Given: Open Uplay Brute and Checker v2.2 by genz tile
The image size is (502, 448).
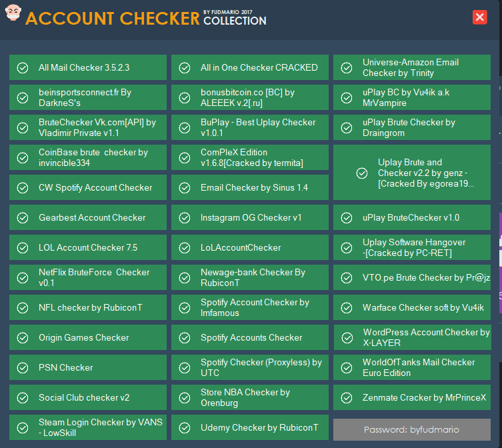Looking at the screenshot, I should pyautogui.click(x=412, y=172).
